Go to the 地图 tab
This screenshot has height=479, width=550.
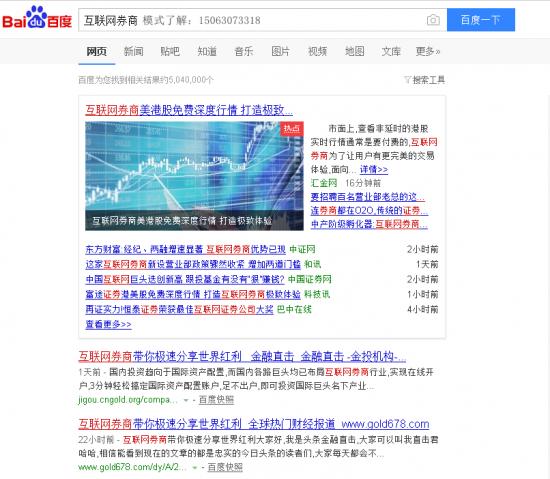point(354,52)
